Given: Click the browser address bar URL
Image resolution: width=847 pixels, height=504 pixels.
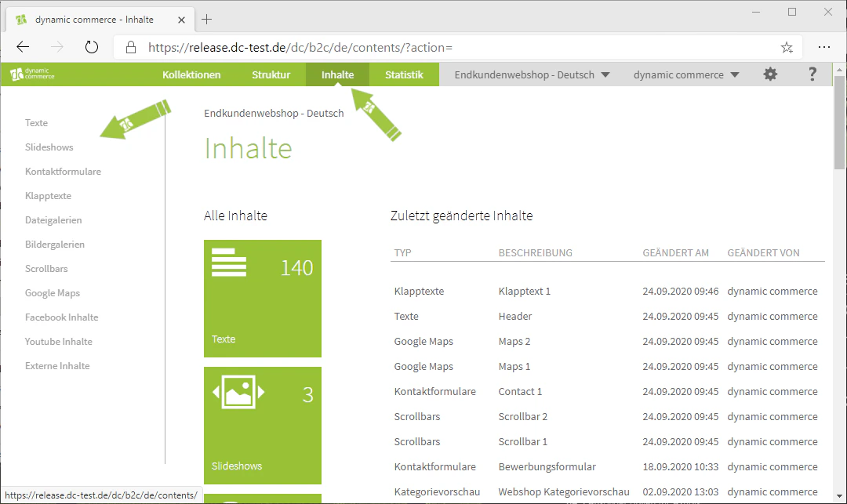Looking at the screenshot, I should click(300, 48).
